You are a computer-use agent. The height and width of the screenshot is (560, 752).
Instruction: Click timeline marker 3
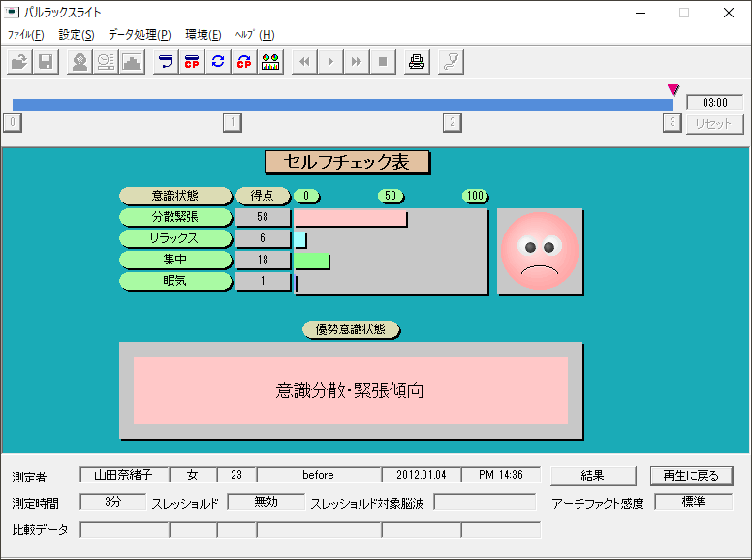(x=672, y=123)
